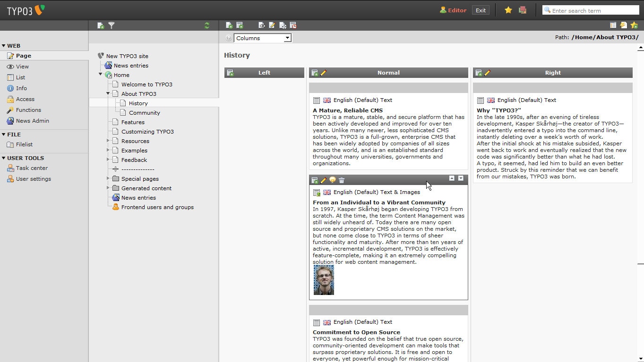Add content to the Left column
644x362 pixels.
pyautogui.click(x=231, y=73)
